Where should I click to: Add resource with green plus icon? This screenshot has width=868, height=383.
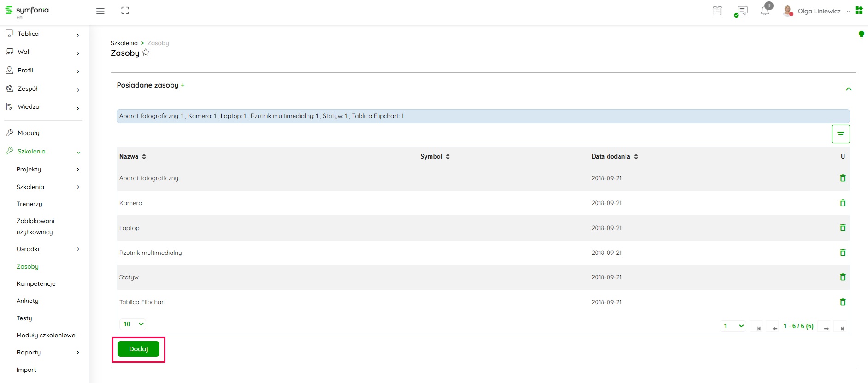pos(183,85)
